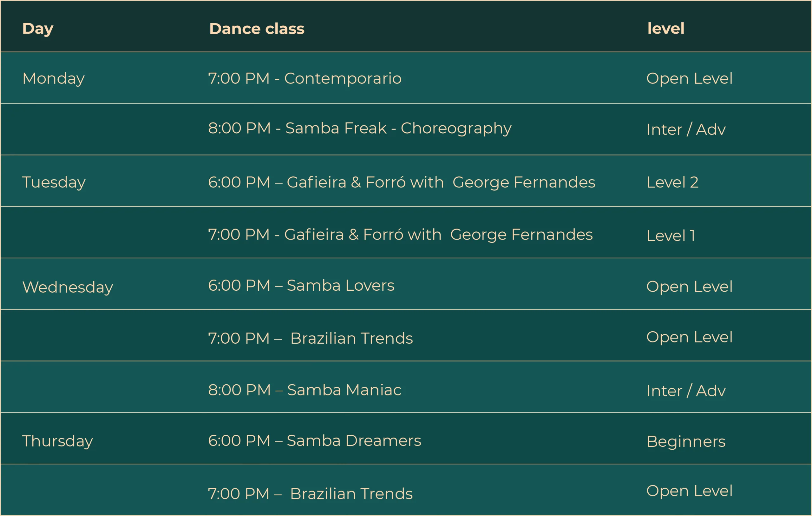Select the Beginners level cell
Image resolution: width=812 pixels, height=516 pixels.
[686, 441]
